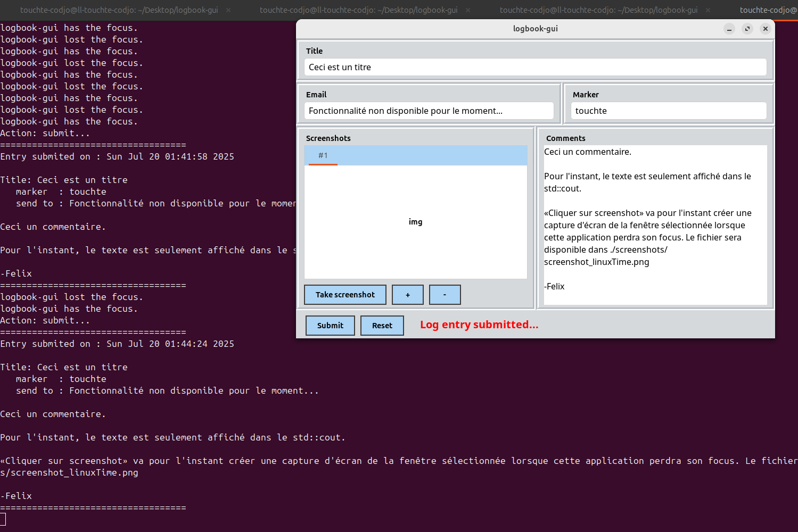Click terminal text 's/screenshot_linuxTime.png'

coord(69,472)
